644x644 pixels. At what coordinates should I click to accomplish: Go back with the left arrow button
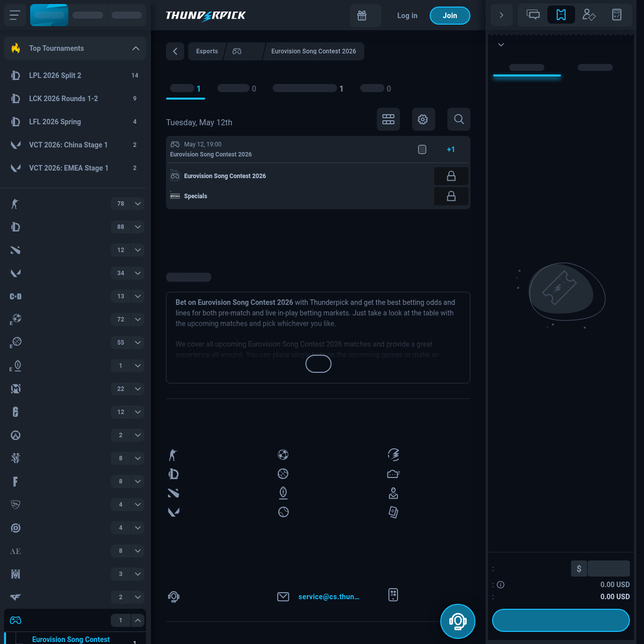point(175,51)
